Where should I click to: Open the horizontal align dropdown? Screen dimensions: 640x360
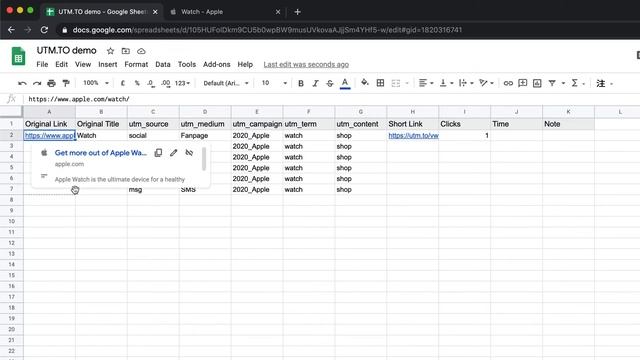(426, 83)
